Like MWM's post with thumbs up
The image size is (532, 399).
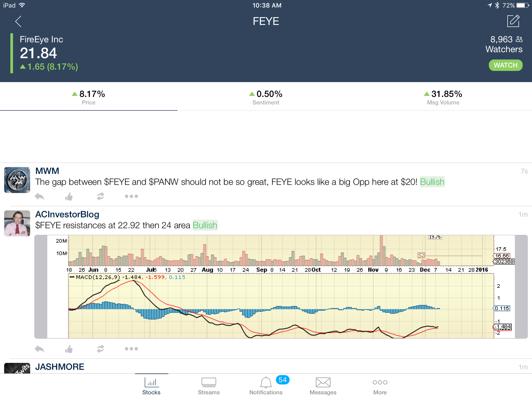tap(69, 196)
